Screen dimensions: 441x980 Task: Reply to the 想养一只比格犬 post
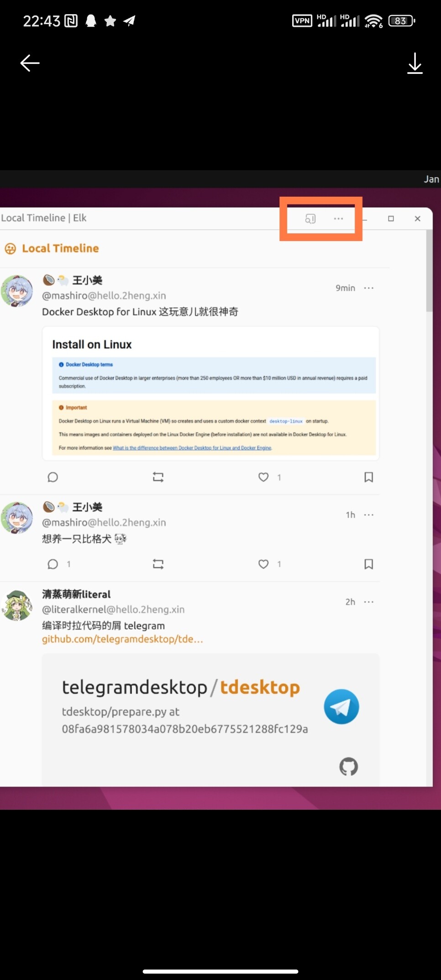(53, 564)
